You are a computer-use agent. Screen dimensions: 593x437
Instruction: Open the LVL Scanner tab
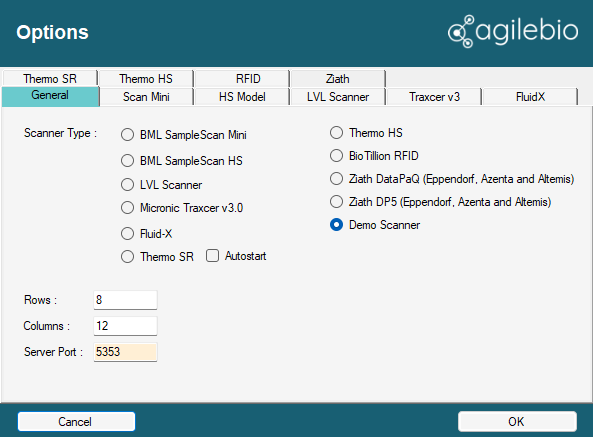click(338, 97)
